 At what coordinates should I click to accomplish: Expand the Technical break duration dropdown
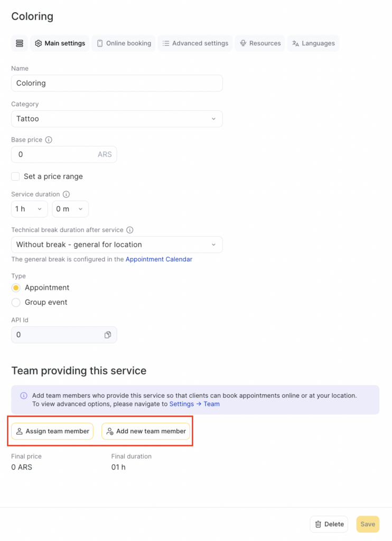click(x=117, y=245)
